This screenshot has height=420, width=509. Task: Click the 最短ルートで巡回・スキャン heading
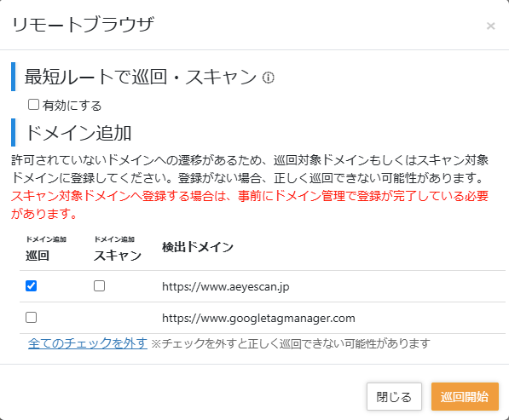tap(140, 78)
